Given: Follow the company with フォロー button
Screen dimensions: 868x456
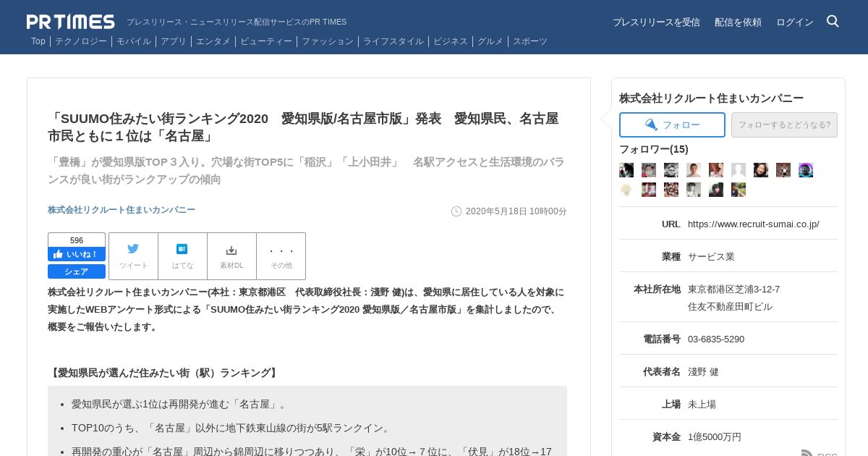Looking at the screenshot, I should [672, 124].
